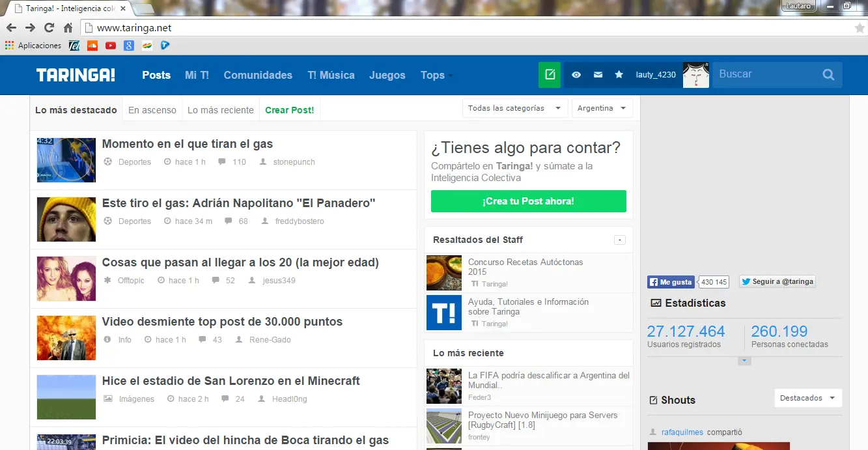Open post Hice el estadio de San Lorenzo en el Minecraft
Image resolution: width=868 pixels, height=450 pixels.
click(x=231, y=381)
